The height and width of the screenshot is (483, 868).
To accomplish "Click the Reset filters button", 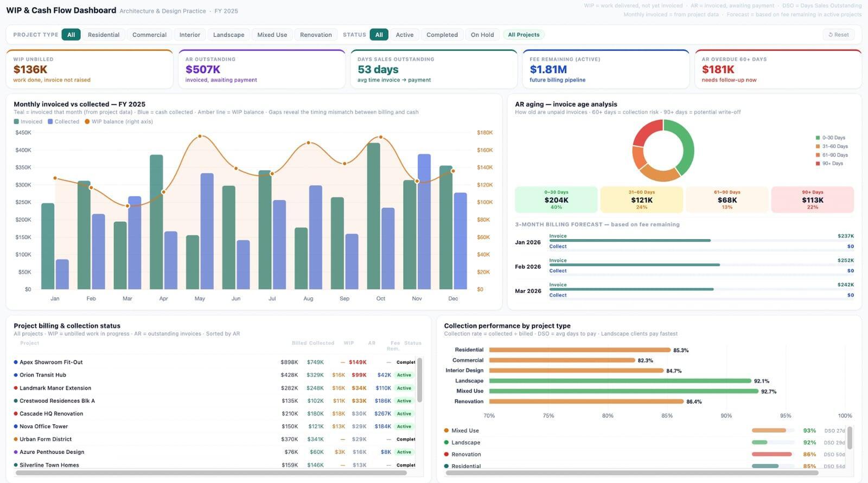I will (839, 35).
